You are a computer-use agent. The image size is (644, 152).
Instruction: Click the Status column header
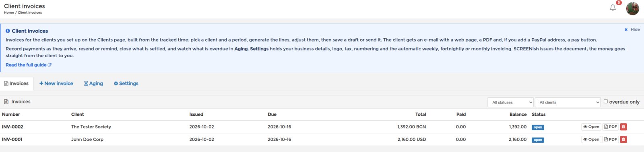539,115
